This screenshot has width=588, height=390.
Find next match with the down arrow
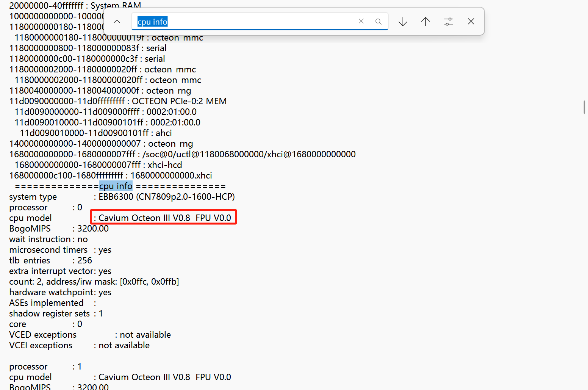tap(403, 22)
